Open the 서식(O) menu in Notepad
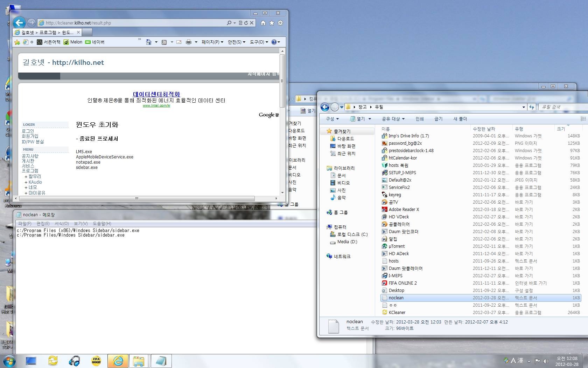 pyautogui.click(x=62, y=224)
